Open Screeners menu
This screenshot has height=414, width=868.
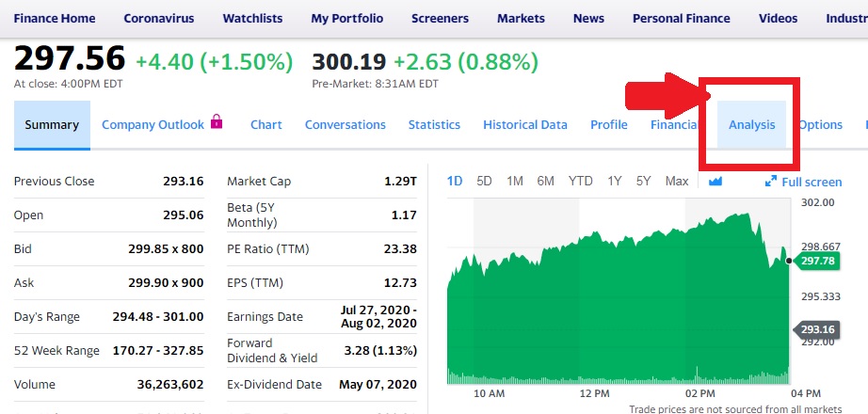pyautogui.click(x=440, y=18)
